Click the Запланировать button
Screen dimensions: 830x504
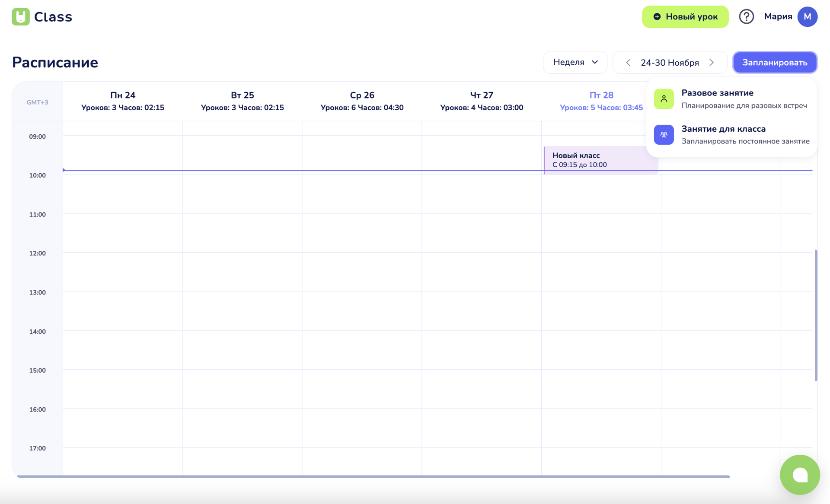(x=775, y=63)
